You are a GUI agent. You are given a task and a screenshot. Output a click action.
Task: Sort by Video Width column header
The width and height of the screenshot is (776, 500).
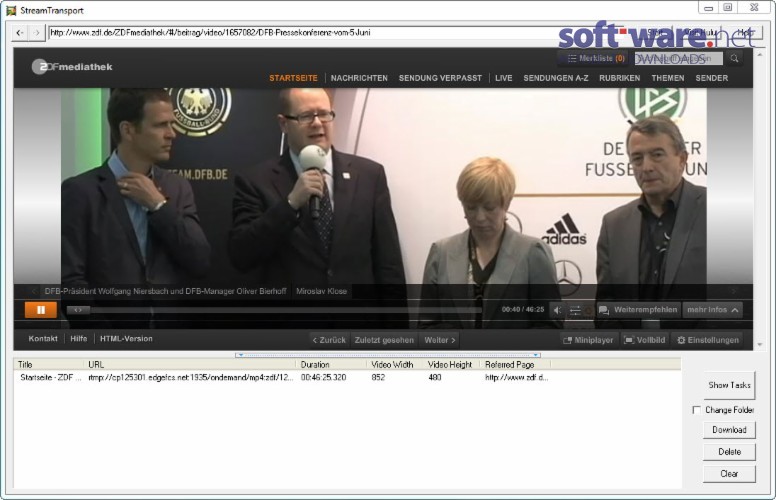point(395,364)
